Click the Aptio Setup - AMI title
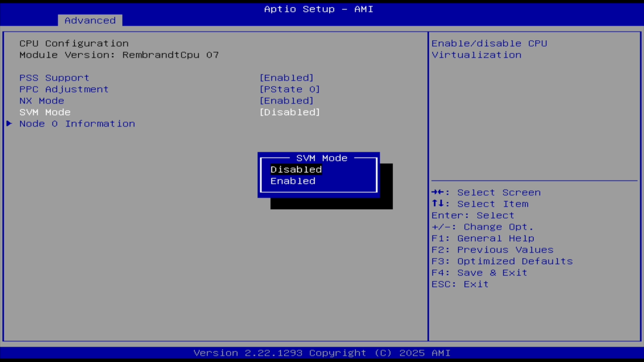This screenshot has height=362, width=644. [x=319, y=9]
